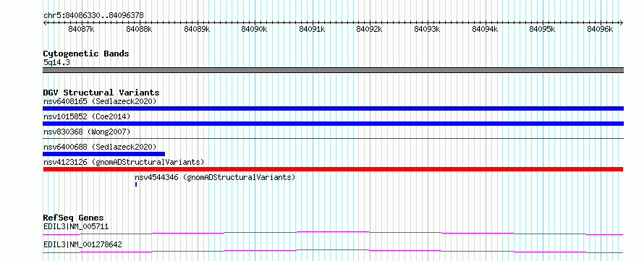Image resolution: width=644 pixels, height=261 pixels.
Task: Click the 84089k ruler tick label
Action: click(197, 29)
